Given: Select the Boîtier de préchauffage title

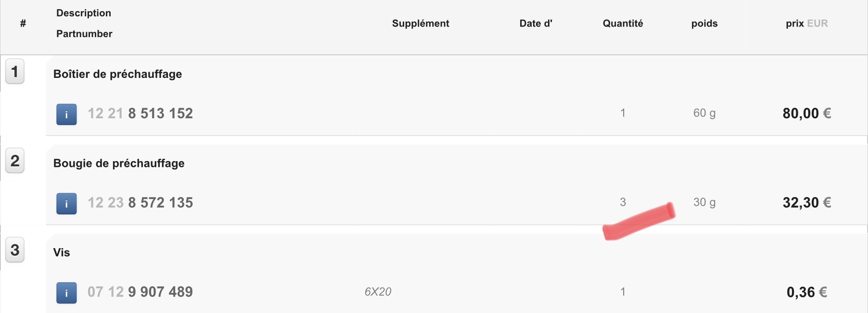Looking at the screenshot, I should 117,74.
